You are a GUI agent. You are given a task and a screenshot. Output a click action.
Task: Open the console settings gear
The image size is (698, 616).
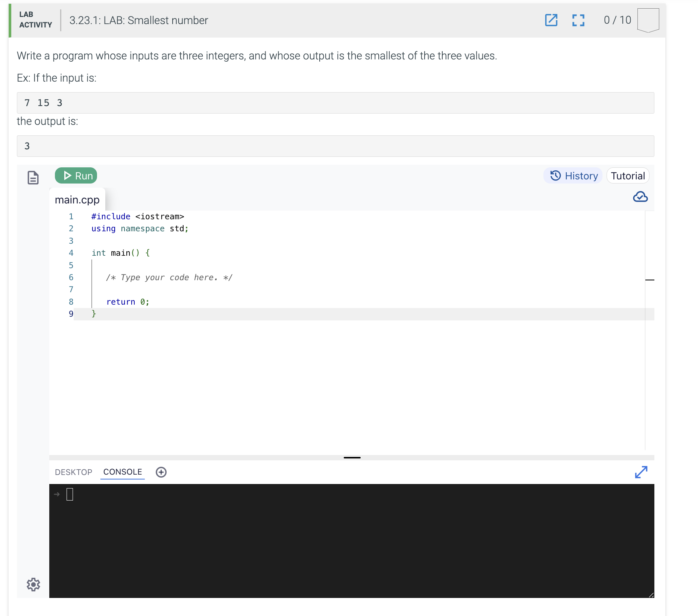pos(33,584)
